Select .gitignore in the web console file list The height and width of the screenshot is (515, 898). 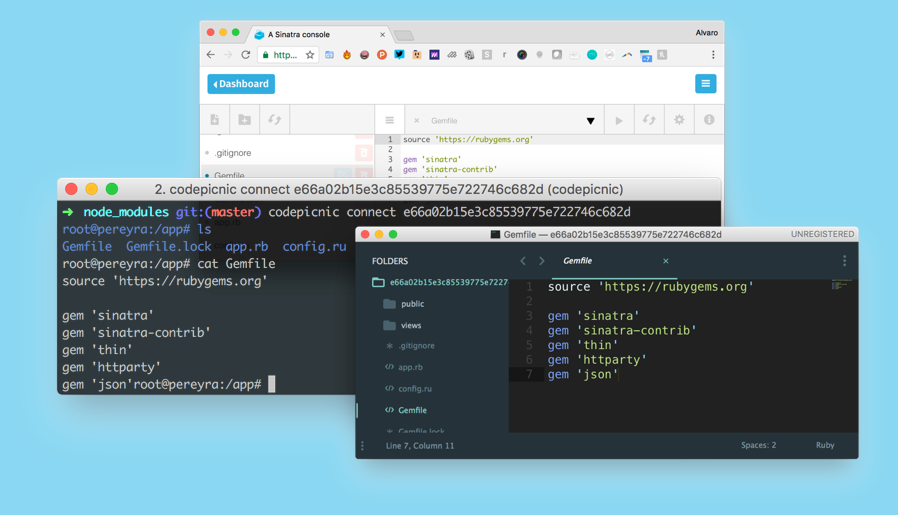[233, 153]
